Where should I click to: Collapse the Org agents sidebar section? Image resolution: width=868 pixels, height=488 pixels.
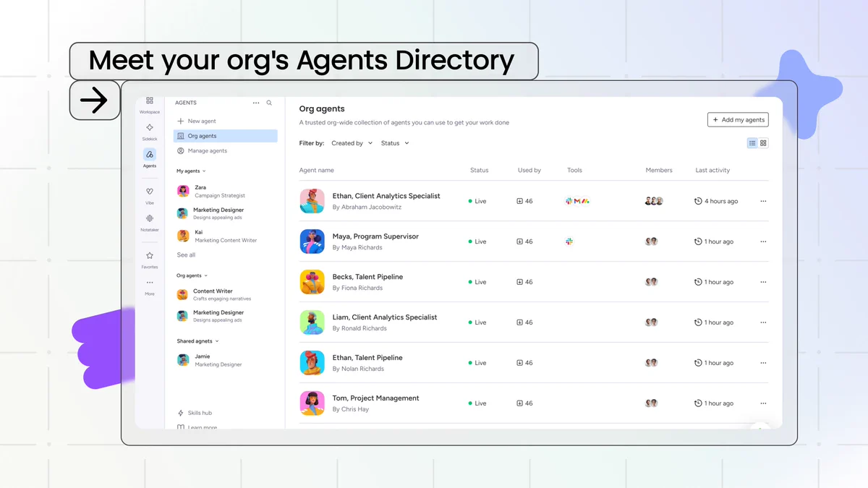(192, 275)
